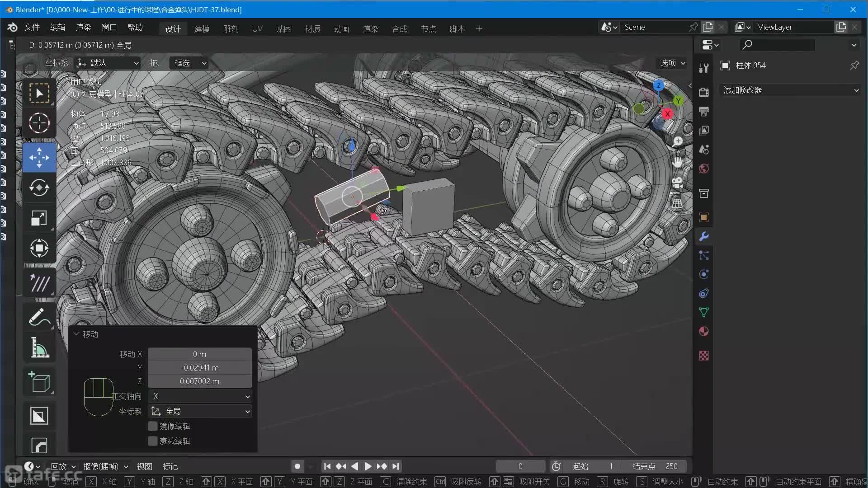The image size is (868, 488).
Task: Toggle the auto-keying record button
Action: [x=297, y=466]
